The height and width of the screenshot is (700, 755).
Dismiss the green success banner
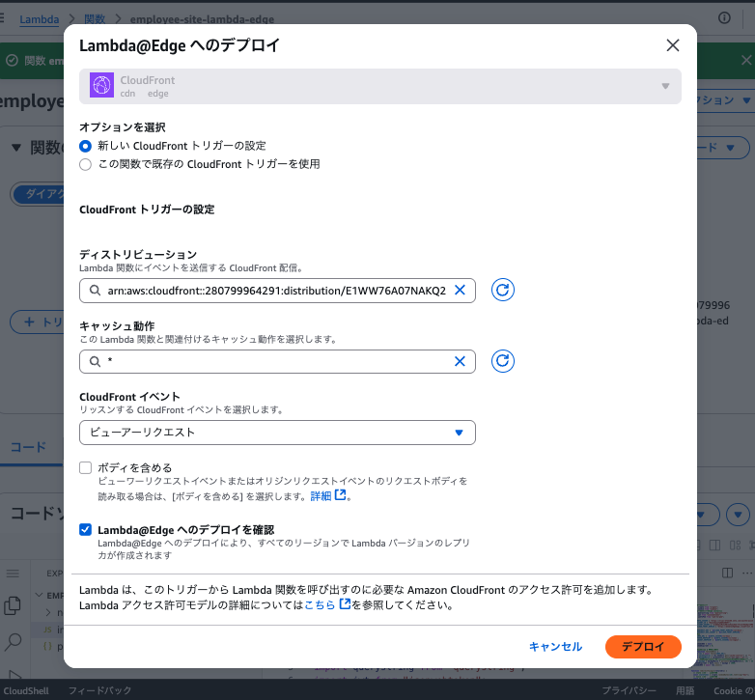click(746, 60)
